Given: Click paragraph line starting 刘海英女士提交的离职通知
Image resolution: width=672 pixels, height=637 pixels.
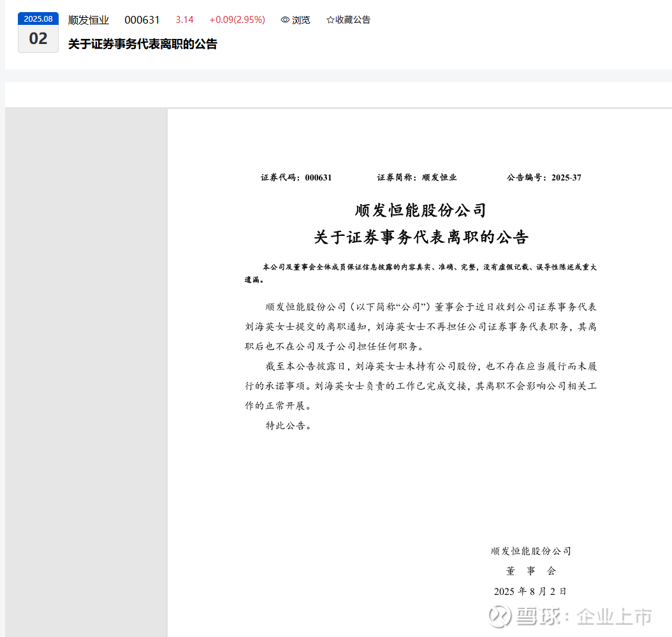Looking at the screenshot, I should [x=420, y=326].
